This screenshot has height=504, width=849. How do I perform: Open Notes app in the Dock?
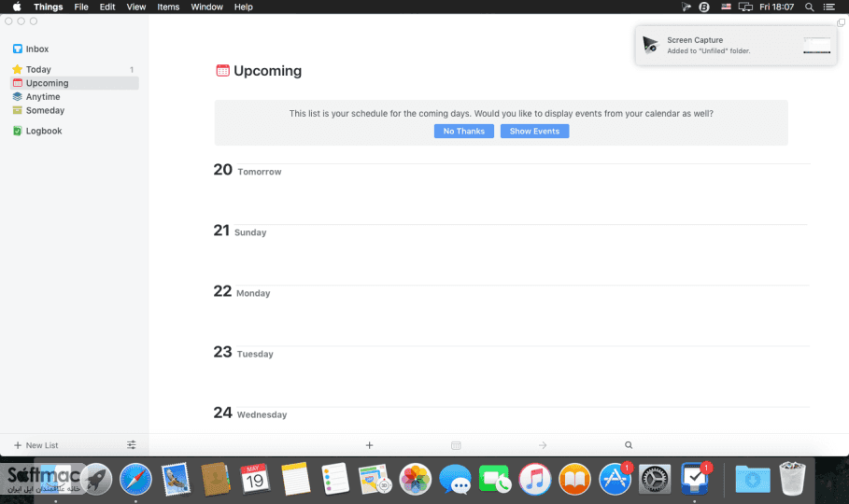tap(296, 479)
